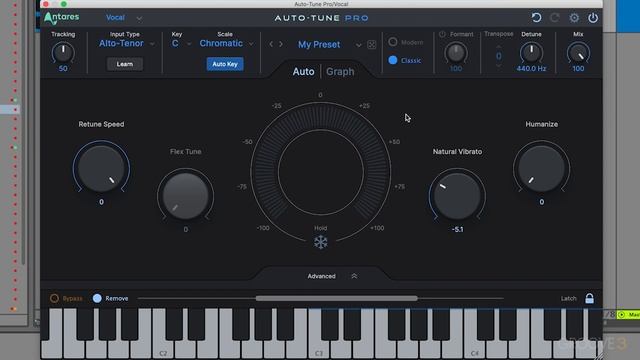Select the Classic mode radio button
Image resolution: width=640 pixels, height=360 pixels.
tap(393, 60)
